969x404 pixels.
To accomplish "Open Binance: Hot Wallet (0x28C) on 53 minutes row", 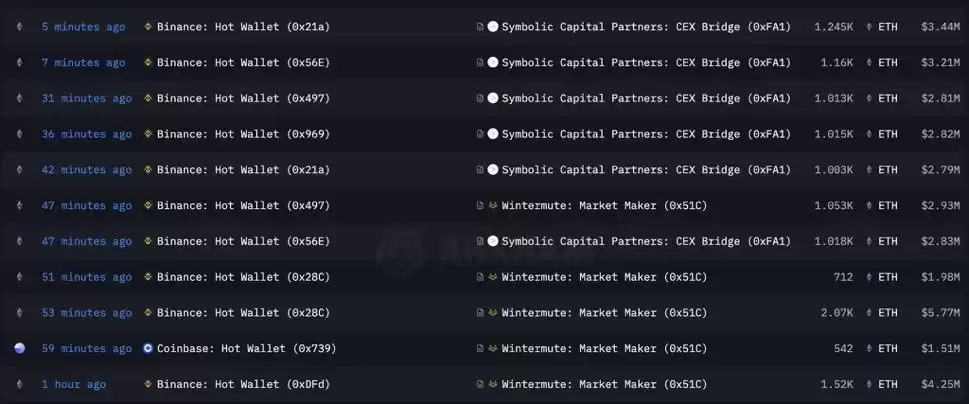I will click(243, 313).
